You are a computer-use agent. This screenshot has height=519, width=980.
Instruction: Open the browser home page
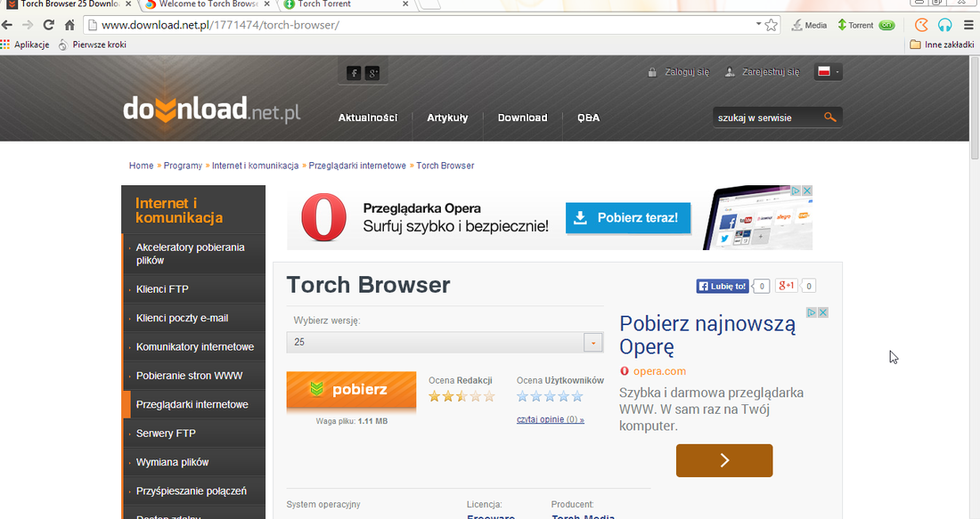(69, 25)
